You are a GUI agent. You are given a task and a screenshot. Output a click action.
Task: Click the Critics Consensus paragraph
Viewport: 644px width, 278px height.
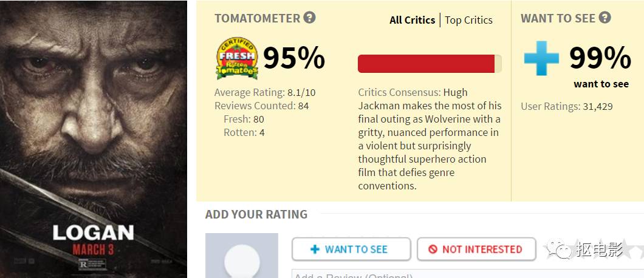coord(429,139)
